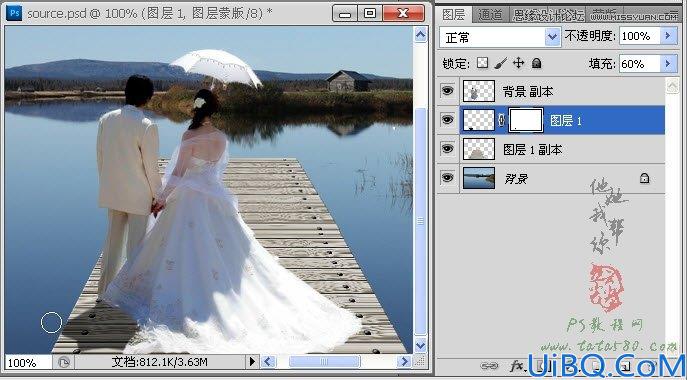Viewport: 687px width, 380px height.
Task: Click the Photoshop Ps document icon
Action: point(14,13)
